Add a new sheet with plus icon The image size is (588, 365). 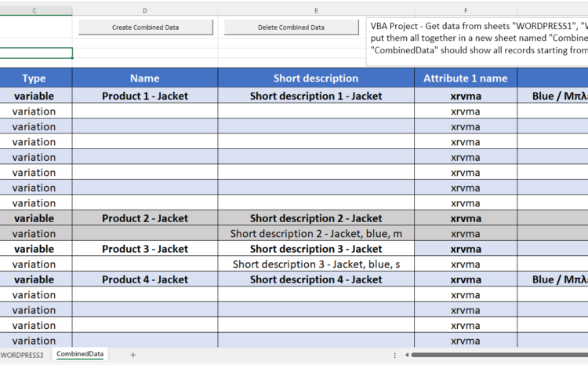click(x=132, y=355)
